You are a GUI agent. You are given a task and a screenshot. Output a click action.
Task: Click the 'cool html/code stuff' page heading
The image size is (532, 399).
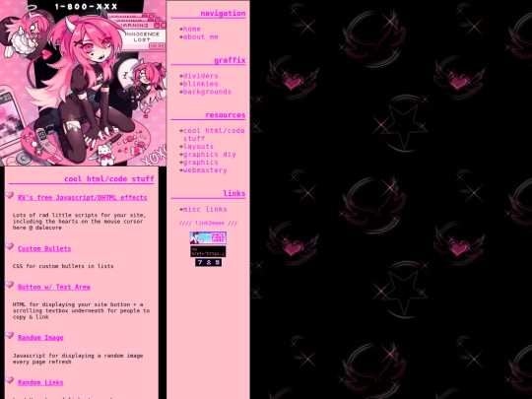coord(109,178)
